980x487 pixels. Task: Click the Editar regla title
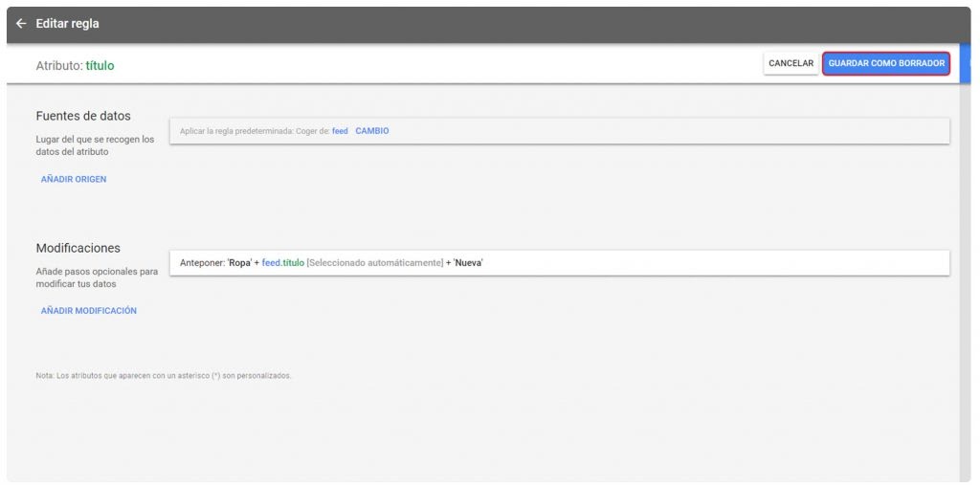[68, 24]
